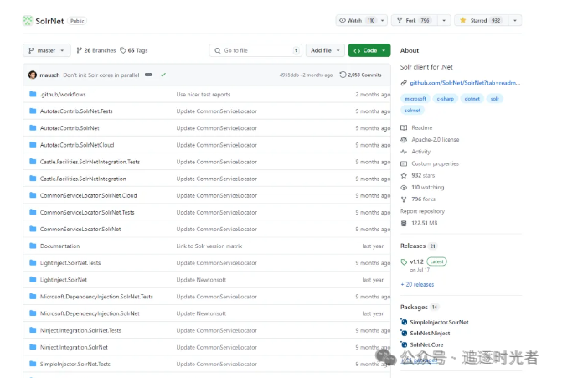The height and width of the screenshot is (378, 588).
Task: Click the mausch author name
Action: (49, 75)
